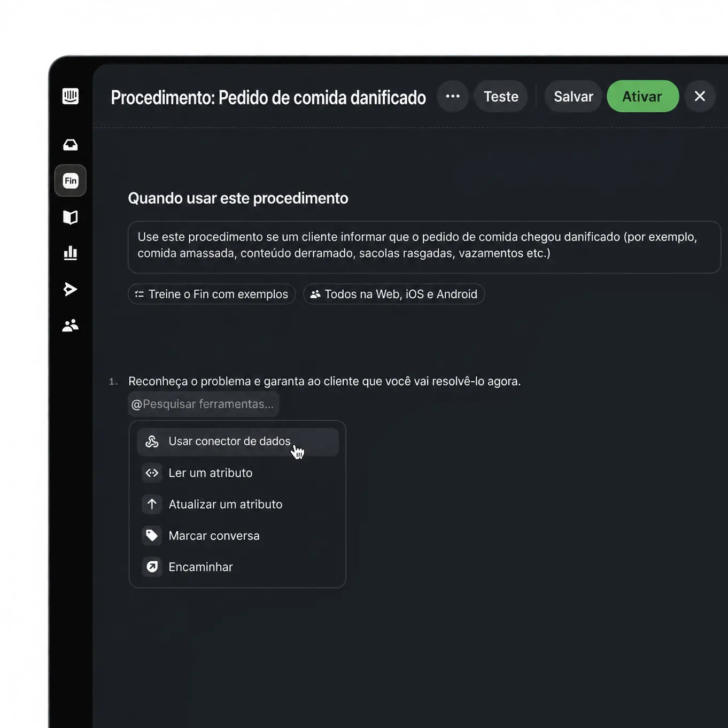Select Marcar conversa option
Image resolution: width=728 pixels, height=728 pixels.
coord(238,536)
